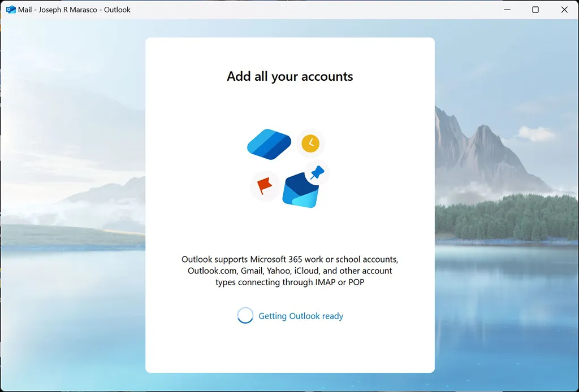Viewport: 579px width, 392px height.
Task: Click the loading spinner beside Getting Outlook ready
Action: point(245,316)
